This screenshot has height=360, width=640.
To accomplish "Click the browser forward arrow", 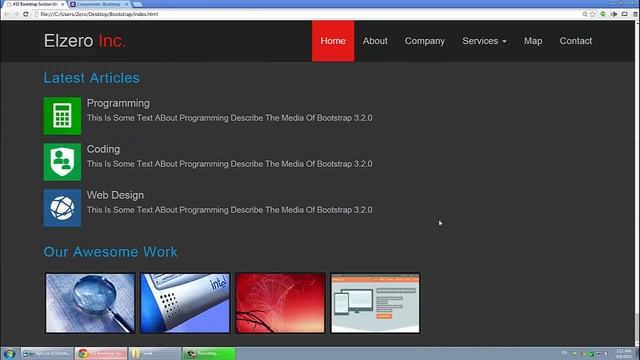I will [16, 14].
